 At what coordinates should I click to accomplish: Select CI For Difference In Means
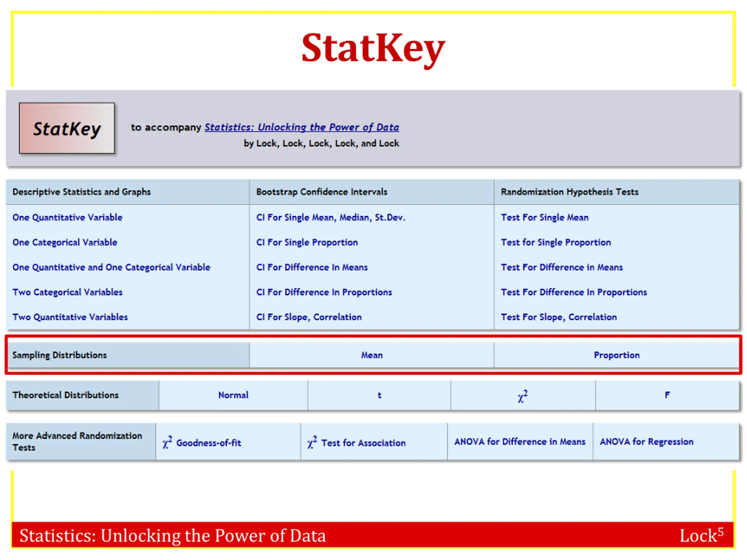(311, 267)
